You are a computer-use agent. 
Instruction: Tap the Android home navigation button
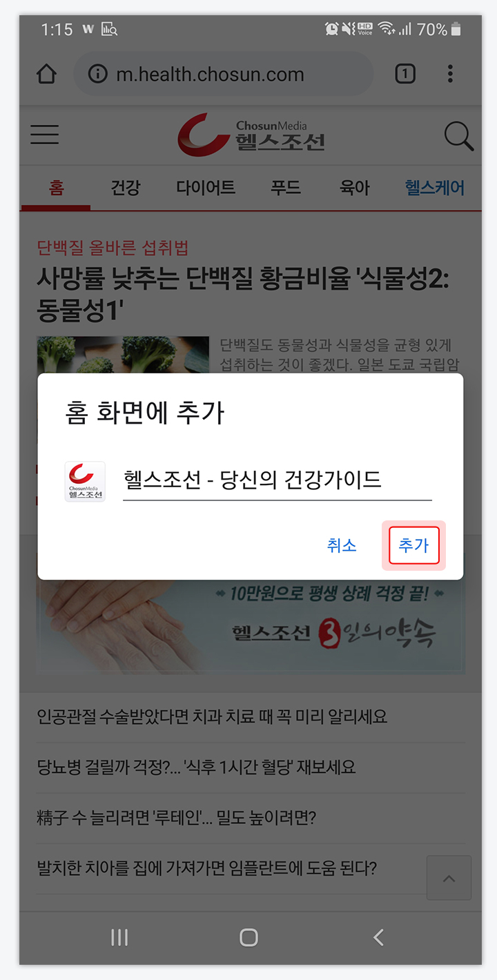pos(248,937)
